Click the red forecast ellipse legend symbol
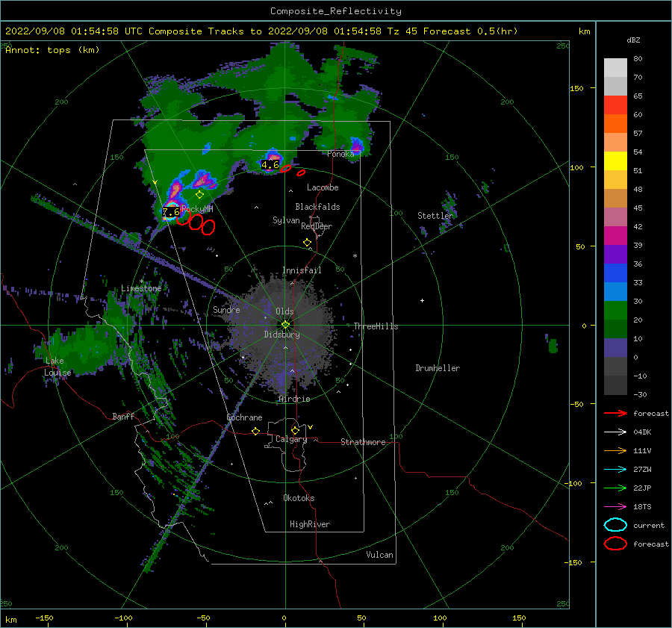This screenshot has height=628, width=672. click(615, 544)
